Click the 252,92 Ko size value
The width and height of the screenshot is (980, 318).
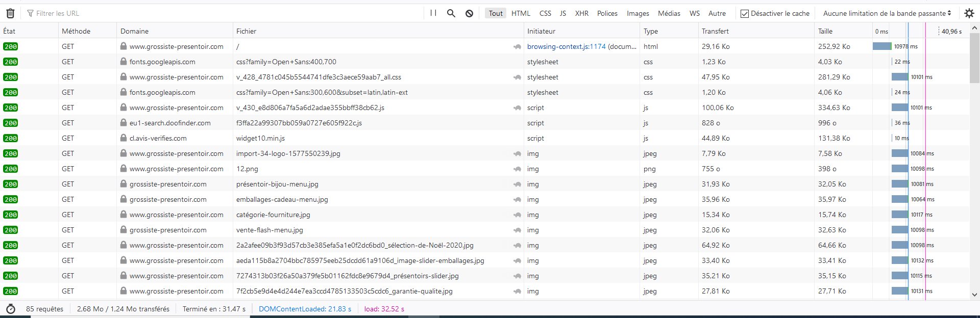click(834, 46)
